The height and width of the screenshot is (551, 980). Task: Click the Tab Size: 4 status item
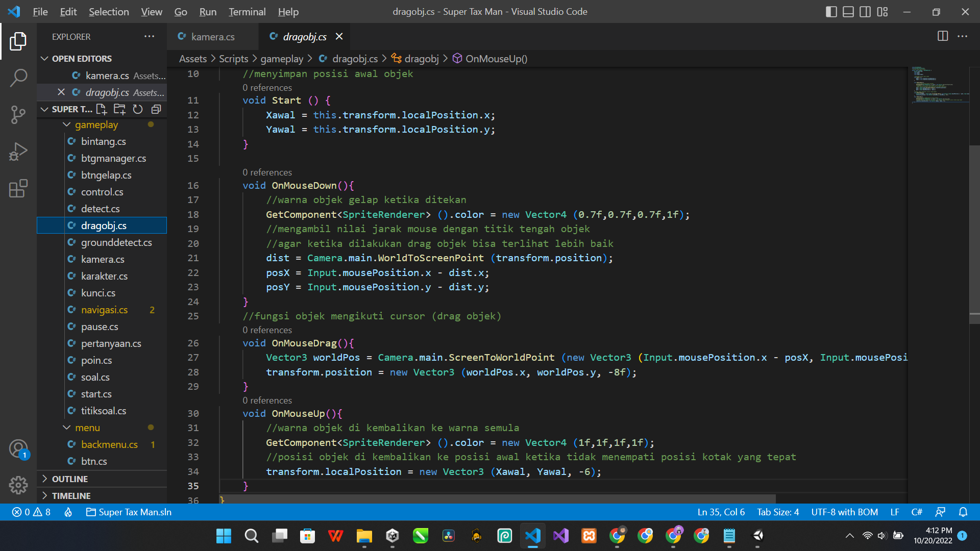777,512
